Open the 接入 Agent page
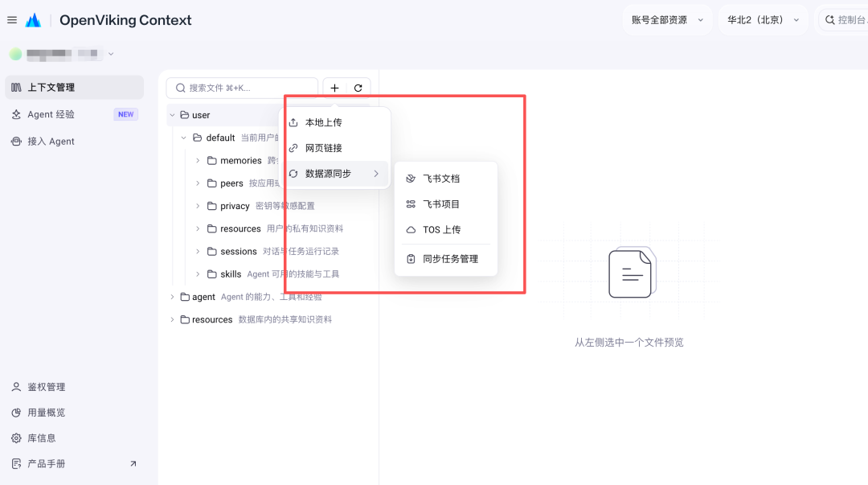Image resolution: width=868 pixels, height=485 pixels. tap(74, 142)
